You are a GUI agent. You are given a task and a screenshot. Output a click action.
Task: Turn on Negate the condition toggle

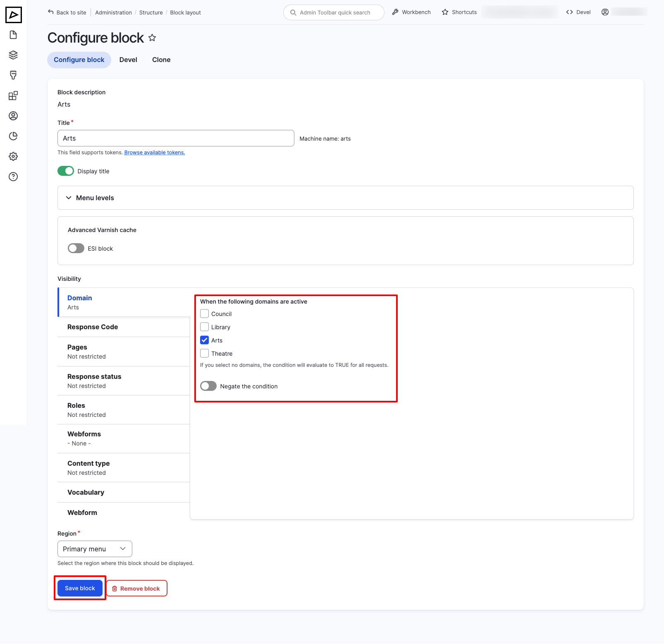click(208, 386)
